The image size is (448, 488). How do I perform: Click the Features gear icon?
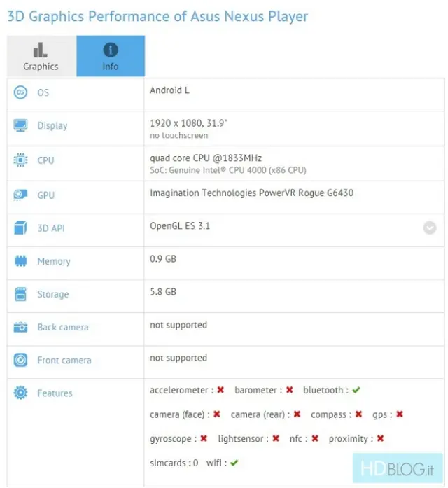tap(20, 393)
